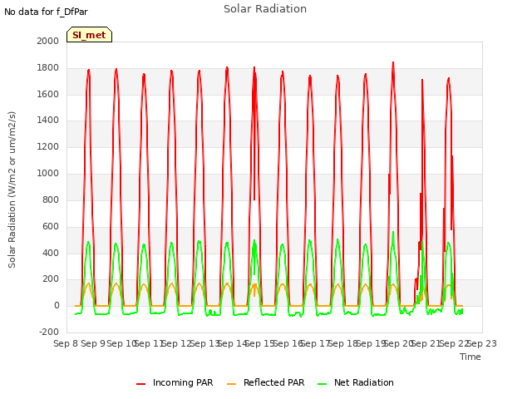532x399 pixels.
Task: Click the 1200 y-axis tick label
Action: click(48, 146)
